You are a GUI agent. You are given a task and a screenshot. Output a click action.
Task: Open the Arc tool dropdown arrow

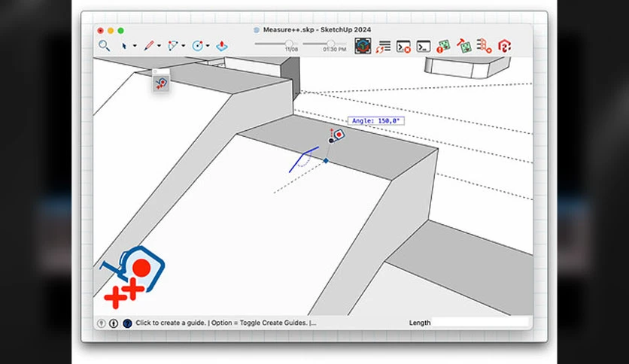tap(184, 46)
